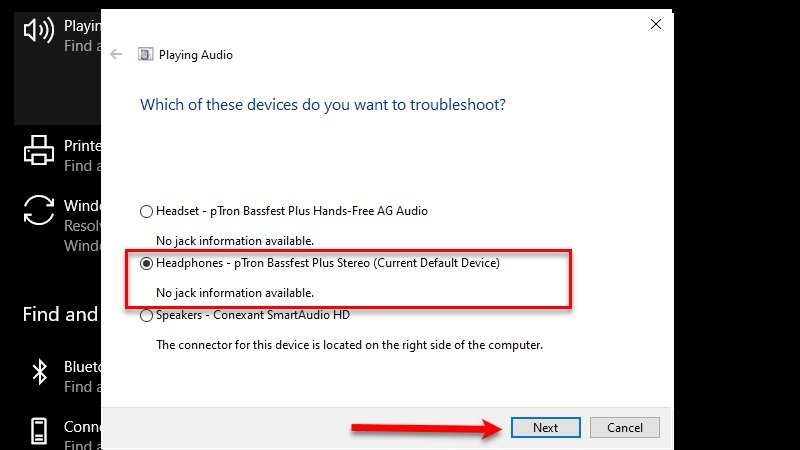Click the speaker icon for Playing Audio
Screen dimensions: 800x450
click(x=38, y=32)
